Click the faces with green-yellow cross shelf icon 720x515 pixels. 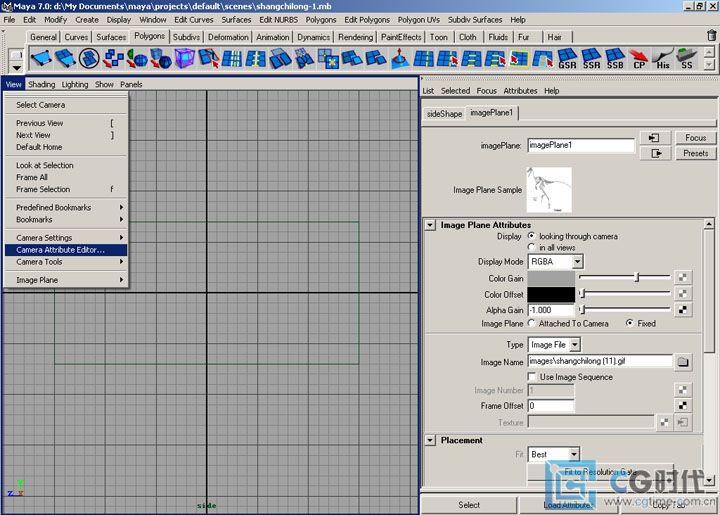point(328,59)
